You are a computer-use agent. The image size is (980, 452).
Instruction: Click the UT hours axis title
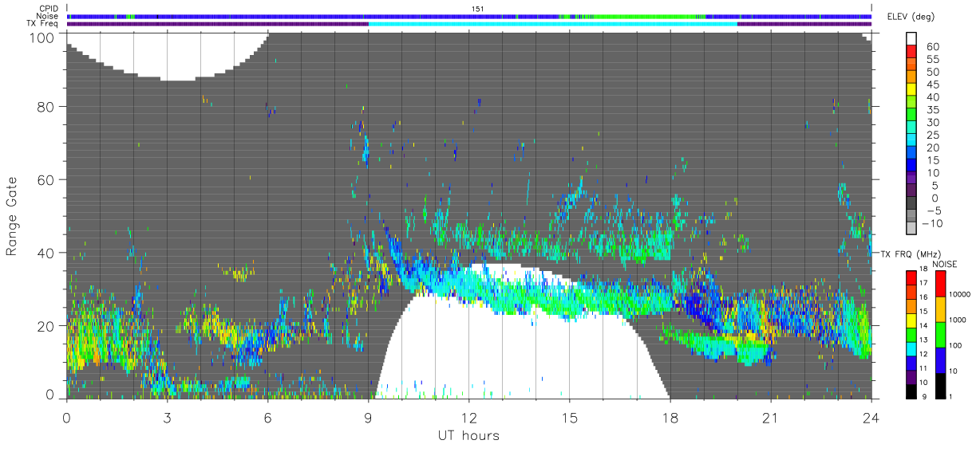468,435
